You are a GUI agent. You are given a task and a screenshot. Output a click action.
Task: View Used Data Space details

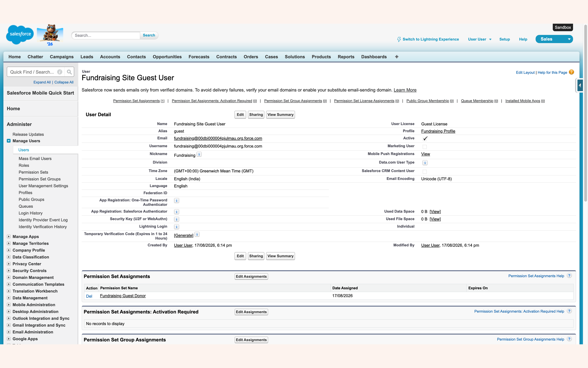(x=435, y=212)
